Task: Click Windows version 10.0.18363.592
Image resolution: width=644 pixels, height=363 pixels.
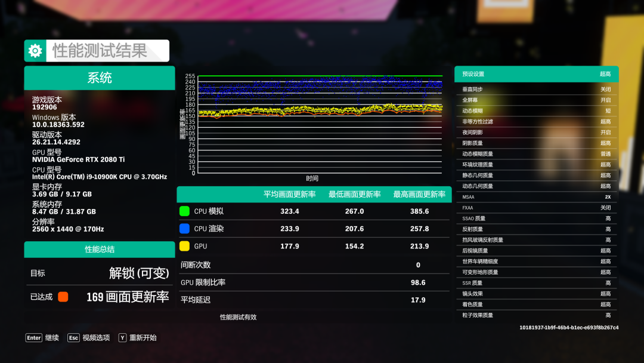Action: pos(58,125)
